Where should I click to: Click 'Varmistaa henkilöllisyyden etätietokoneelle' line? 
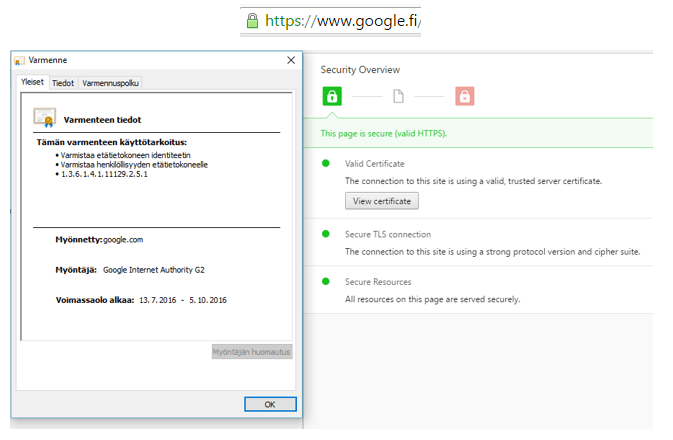[134, 164]
